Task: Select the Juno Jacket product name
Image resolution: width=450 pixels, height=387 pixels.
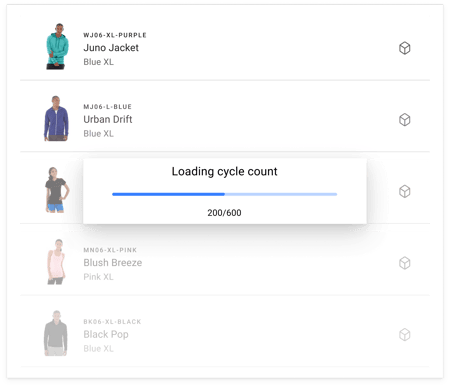Action: click(111, 48)
